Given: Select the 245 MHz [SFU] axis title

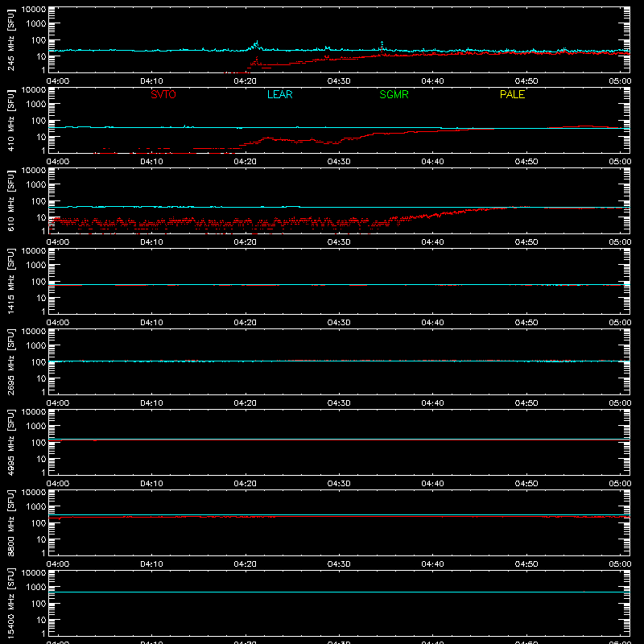Looking at the screenshot, I should pyautogui.click(x=10, y=39).
